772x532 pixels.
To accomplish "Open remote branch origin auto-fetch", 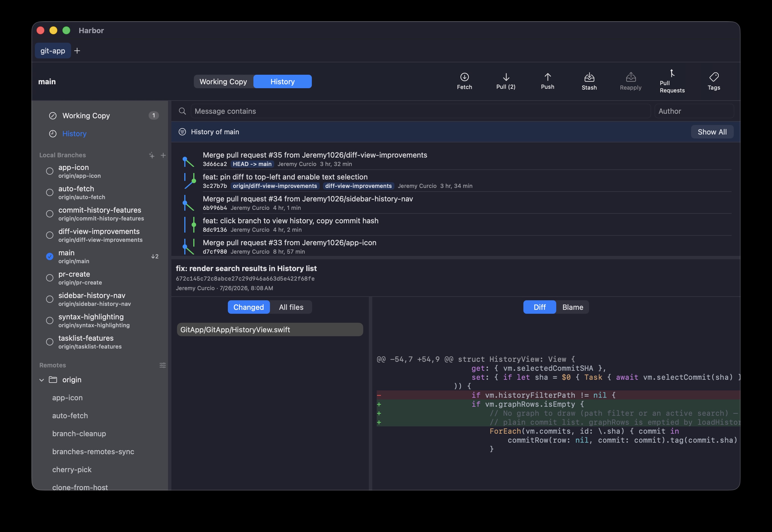I will 70,416.
